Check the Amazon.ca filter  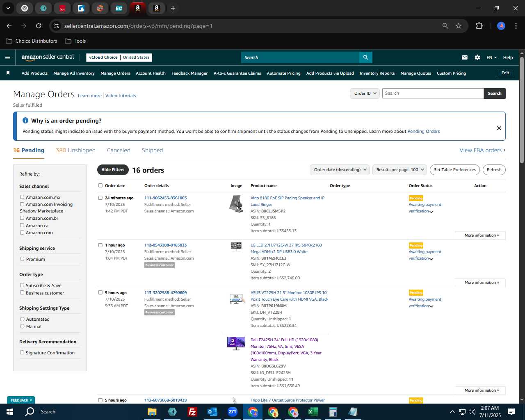click(22, 226)
